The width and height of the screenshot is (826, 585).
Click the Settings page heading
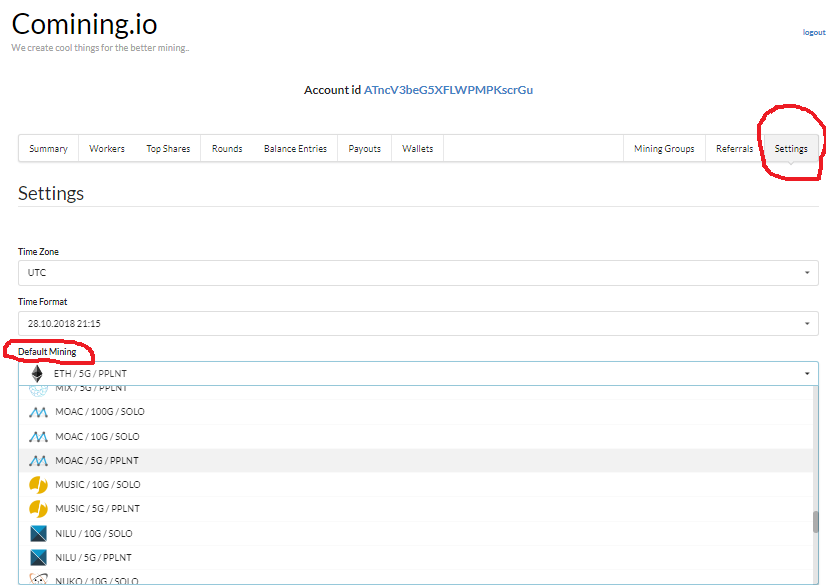point(51,193)
